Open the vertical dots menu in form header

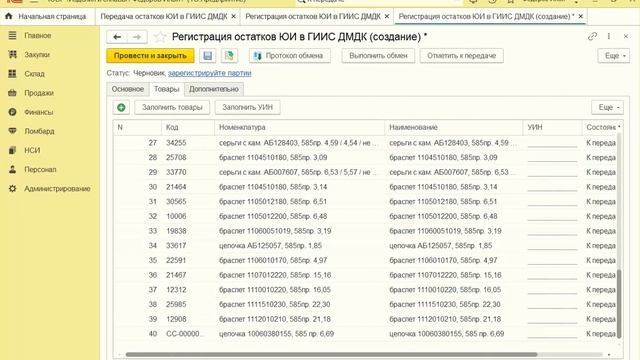pos(609,36)
